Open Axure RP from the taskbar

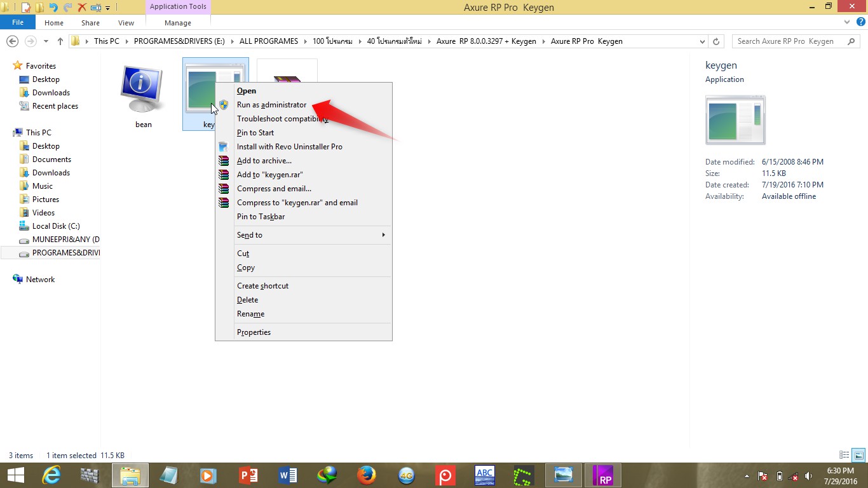pyautogui.click(x=602, y=475)
